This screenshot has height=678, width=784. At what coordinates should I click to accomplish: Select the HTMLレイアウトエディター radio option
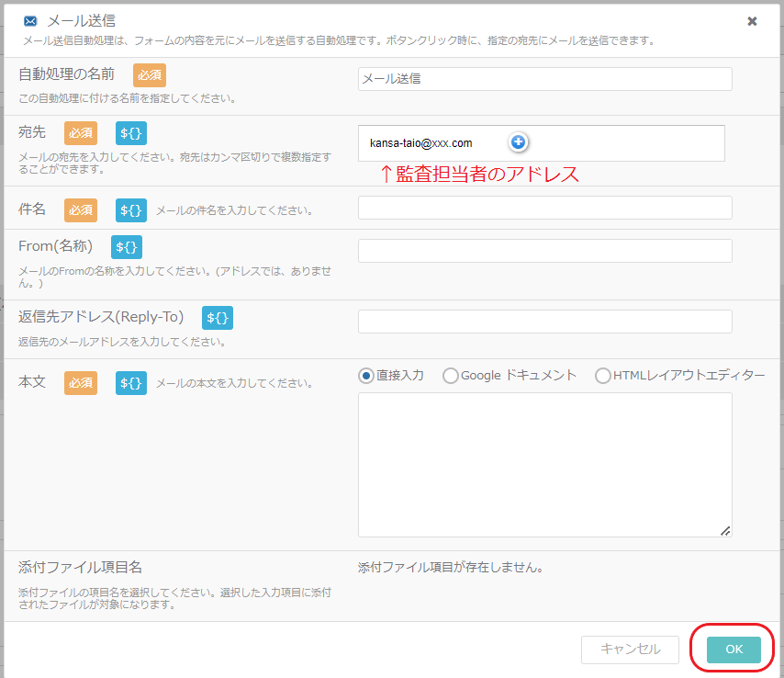603,376
